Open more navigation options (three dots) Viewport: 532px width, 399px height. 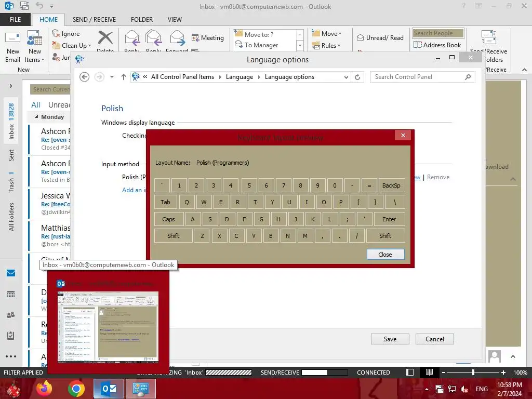click(11, 356)
